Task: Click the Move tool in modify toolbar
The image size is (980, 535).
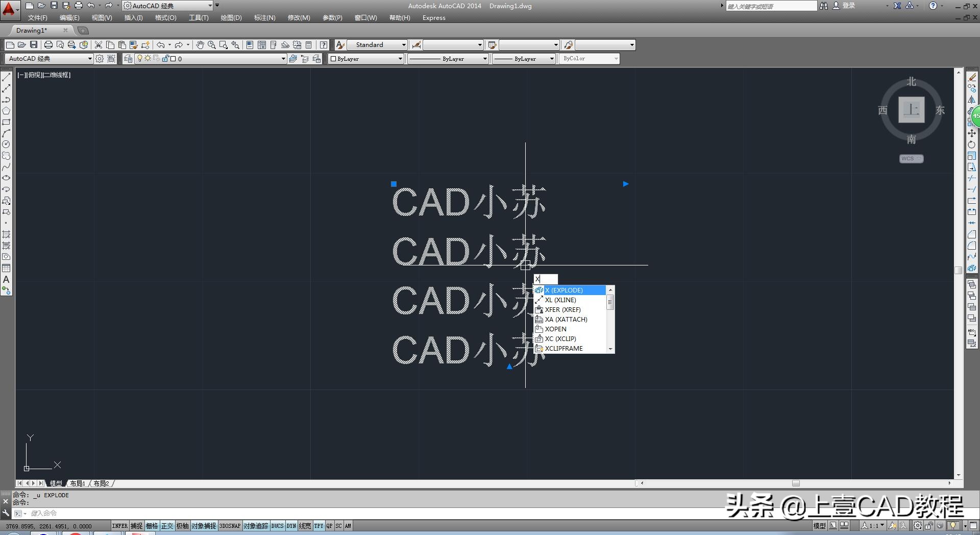Action: pyautogui.click(x=972, y=133)
